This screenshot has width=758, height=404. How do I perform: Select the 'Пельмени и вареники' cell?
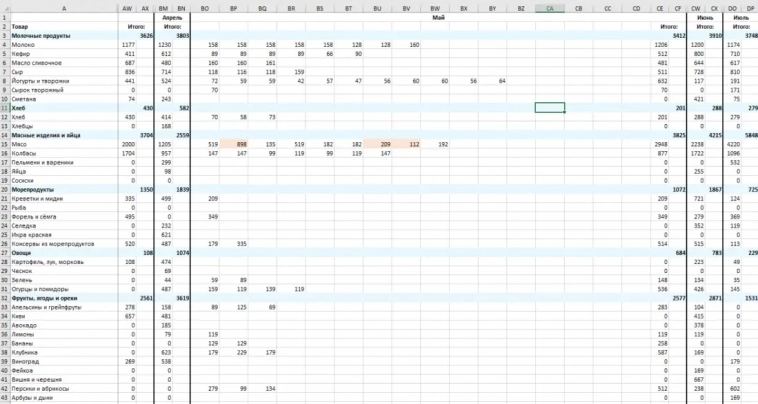point(64,162)
